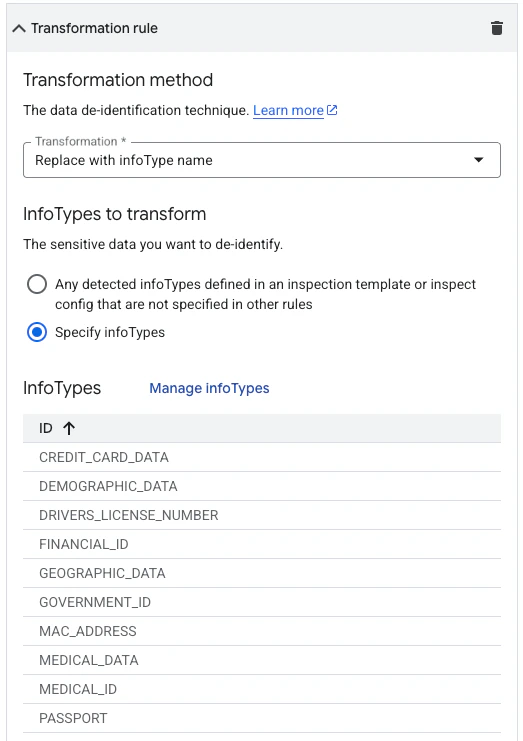Select the MAC_ADDRESS row

tap(262, 631)
